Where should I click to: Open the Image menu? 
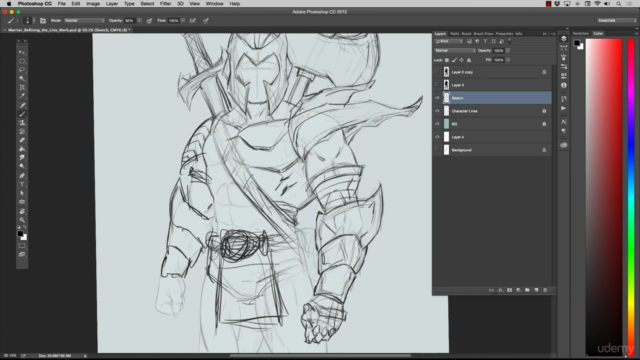(93, 4)
